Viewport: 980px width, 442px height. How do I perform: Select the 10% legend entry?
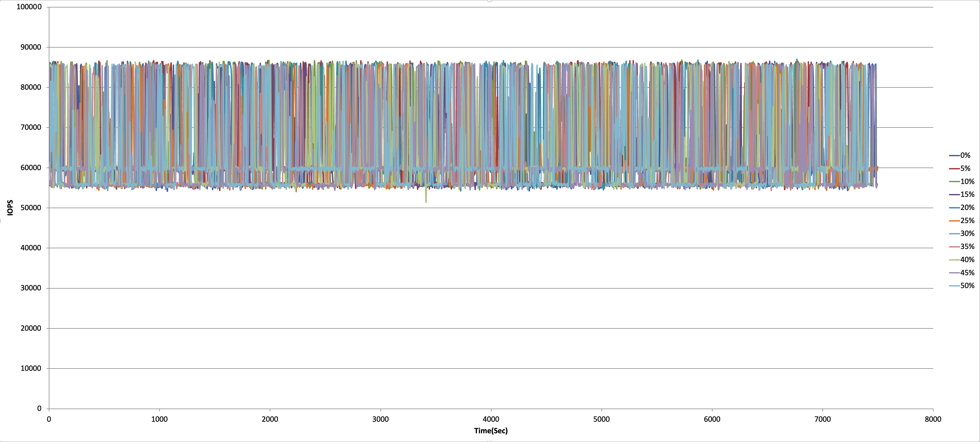coord(962,181)
